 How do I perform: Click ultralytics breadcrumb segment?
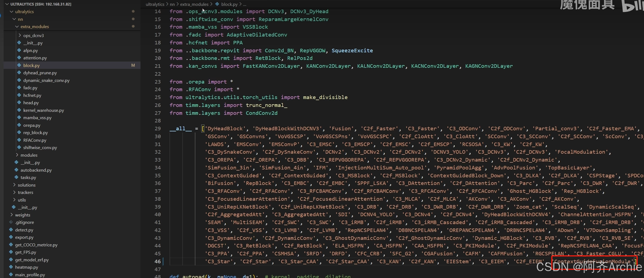point(155,4)
